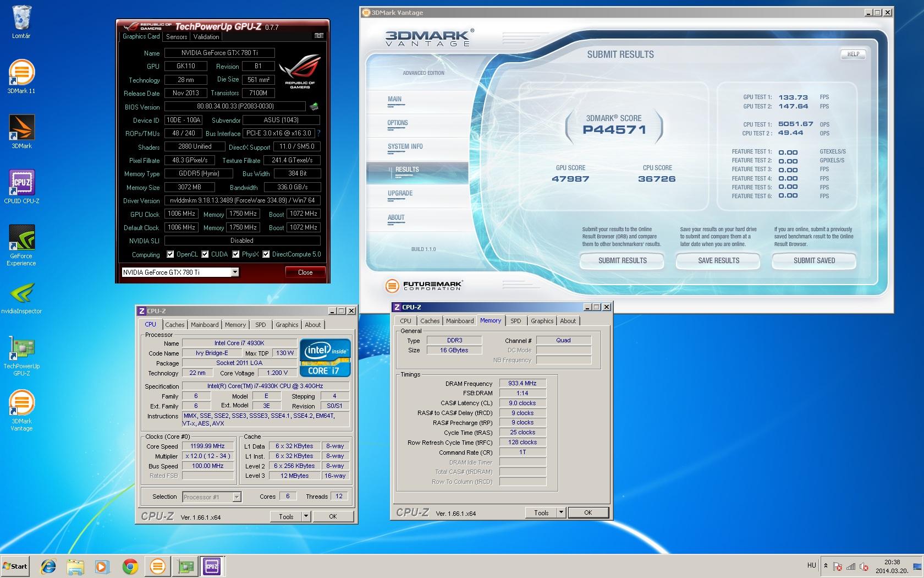
Task: Click the P44571 3DMark score
Action: [614, 130]
